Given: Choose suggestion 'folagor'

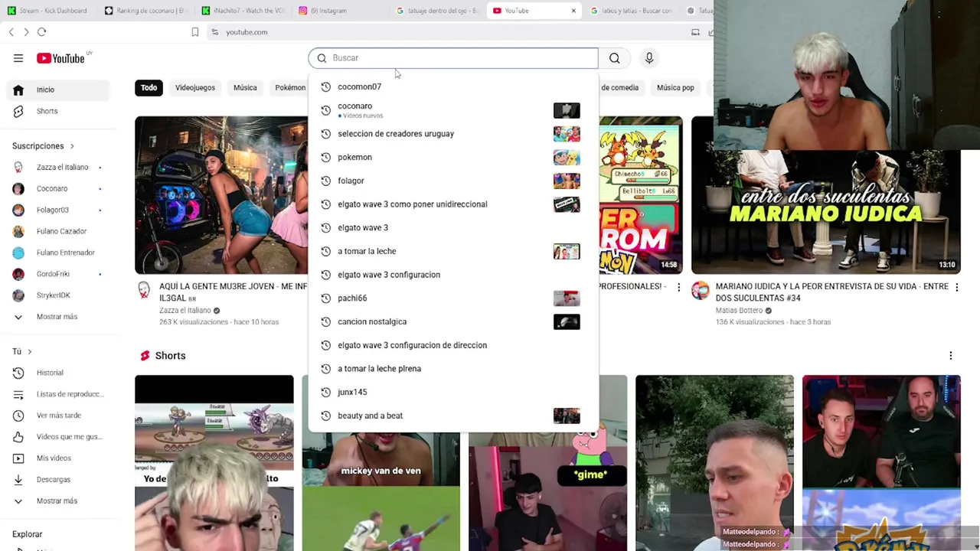Looking at the screenshot, I should click(x=453, y=181).
